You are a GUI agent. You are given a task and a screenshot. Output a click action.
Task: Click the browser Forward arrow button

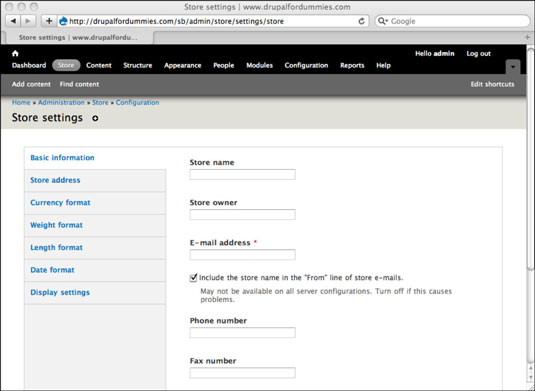[x=28, y=21]
